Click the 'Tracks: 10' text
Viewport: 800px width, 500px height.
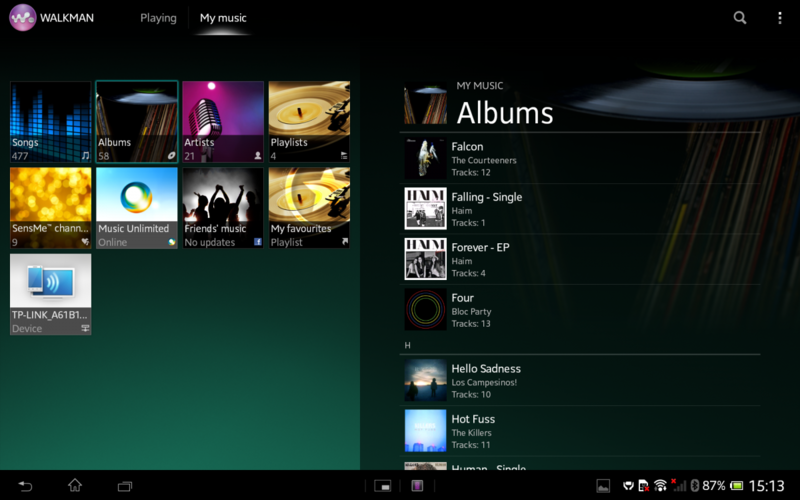click(x=471, y=394)
